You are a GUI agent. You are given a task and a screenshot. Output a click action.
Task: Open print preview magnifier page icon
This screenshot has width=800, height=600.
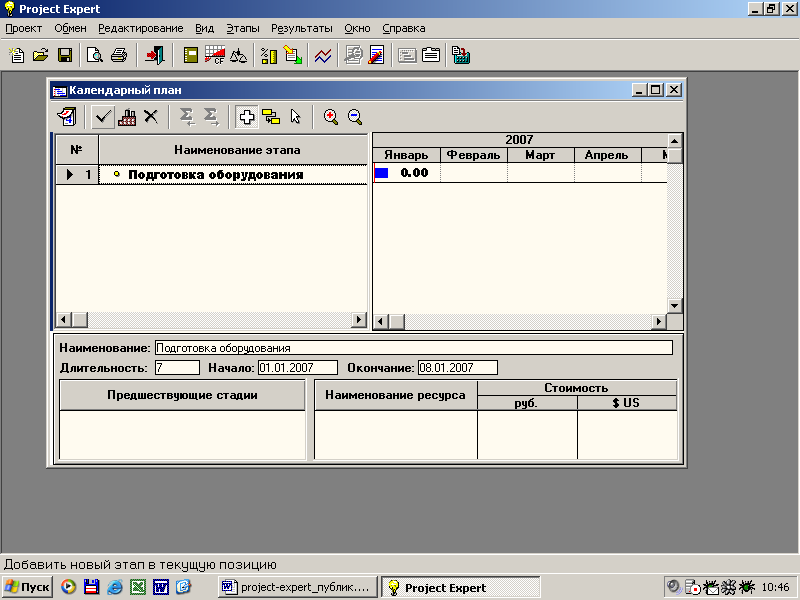[94, 55]
